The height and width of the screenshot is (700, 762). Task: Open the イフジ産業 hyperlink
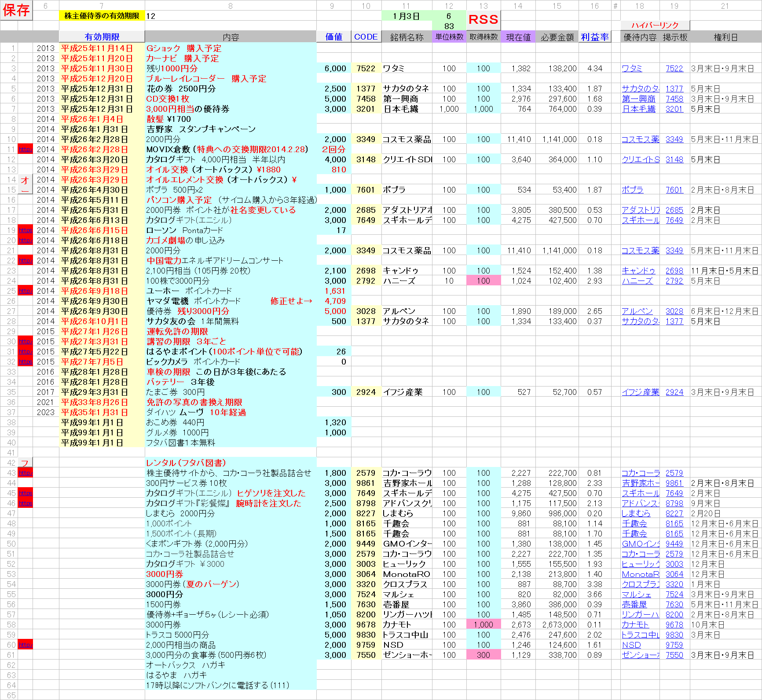pos(641,392)
